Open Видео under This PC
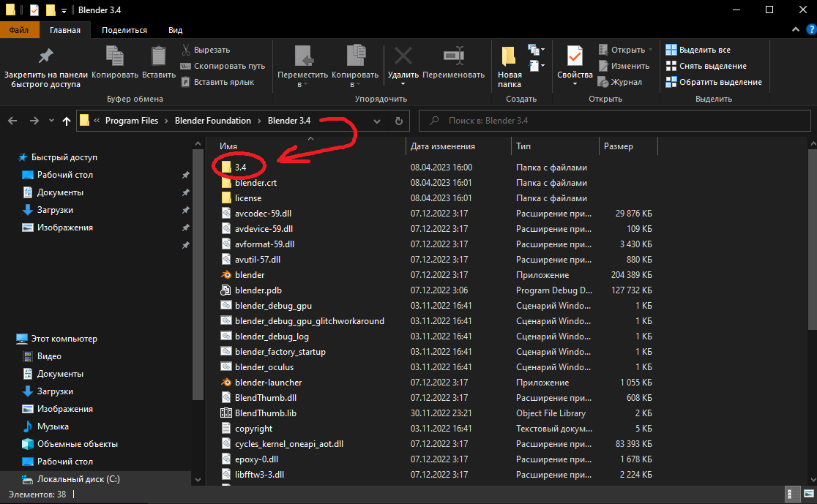The image size is (817, 504). coord(49,357)
